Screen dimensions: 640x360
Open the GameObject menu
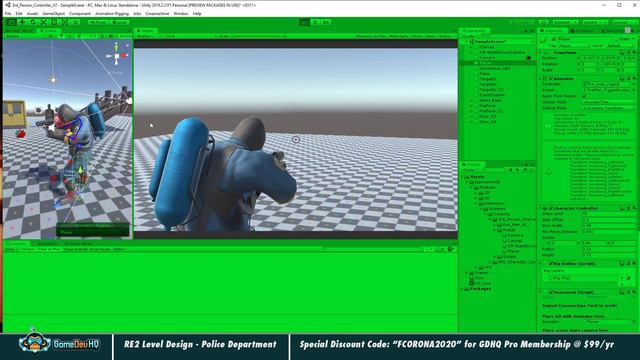(x=53, y=13)
